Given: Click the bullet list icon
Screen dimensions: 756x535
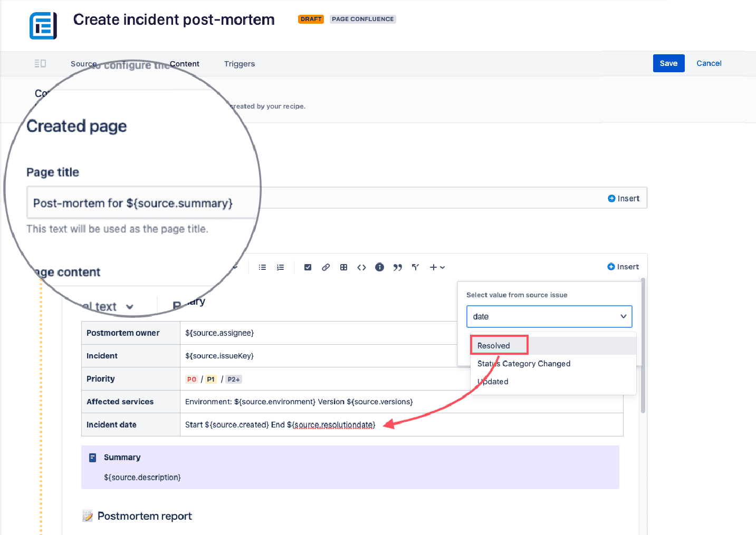Looking at the screenshot, I should pos(262,267).
